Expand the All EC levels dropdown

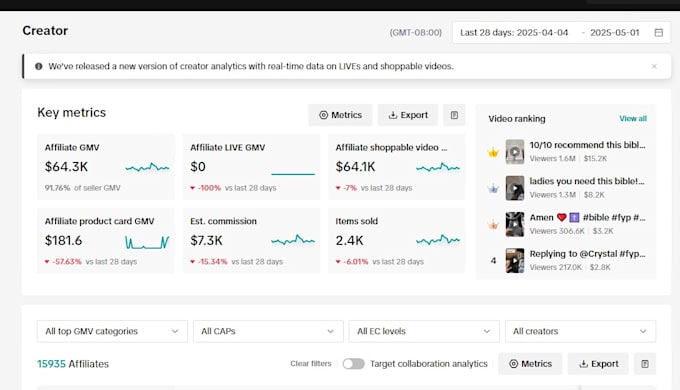[424, 331]
